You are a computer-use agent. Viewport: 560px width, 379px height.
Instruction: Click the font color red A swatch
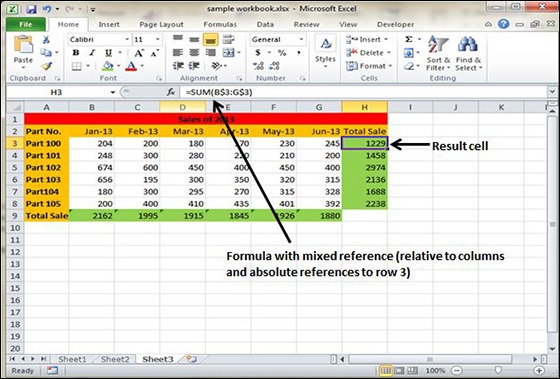click(x=131, y=66)
